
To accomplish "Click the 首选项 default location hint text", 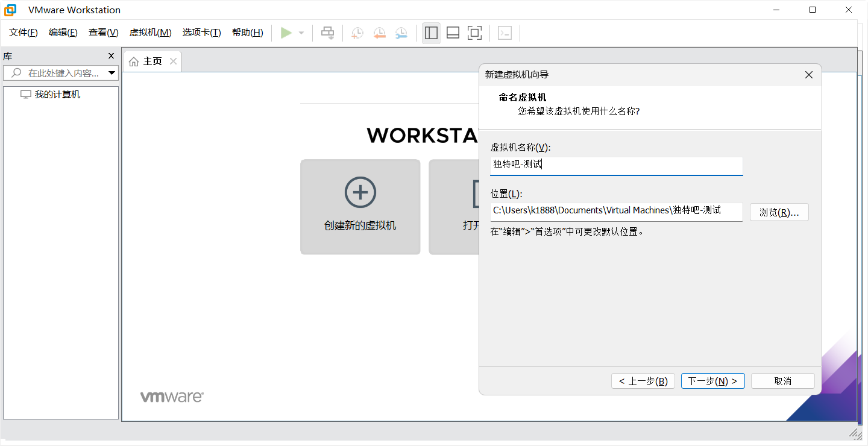I will tap(567, 231).
